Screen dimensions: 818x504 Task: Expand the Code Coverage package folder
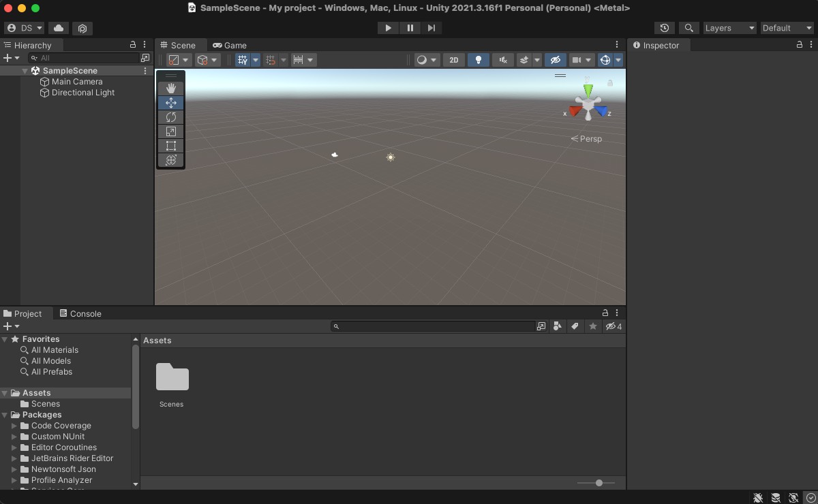pos(14,425)
